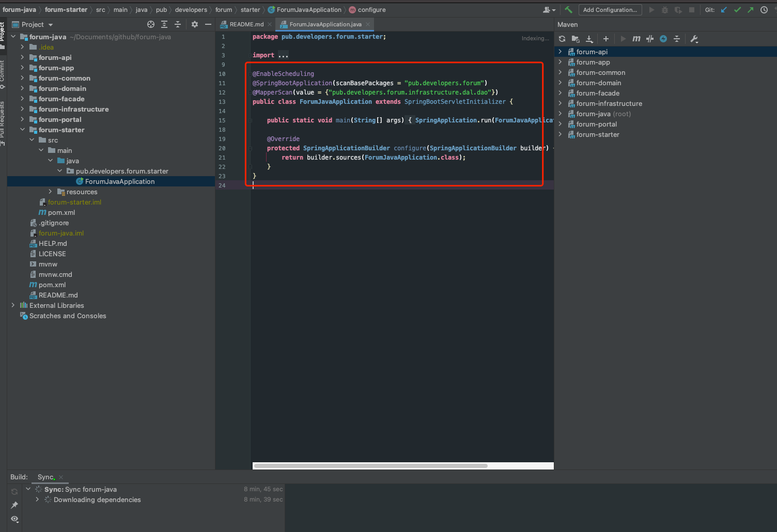Click the pin tab icon in Build panel
This screenshot has height=532, width=777.
pos(14,505)
